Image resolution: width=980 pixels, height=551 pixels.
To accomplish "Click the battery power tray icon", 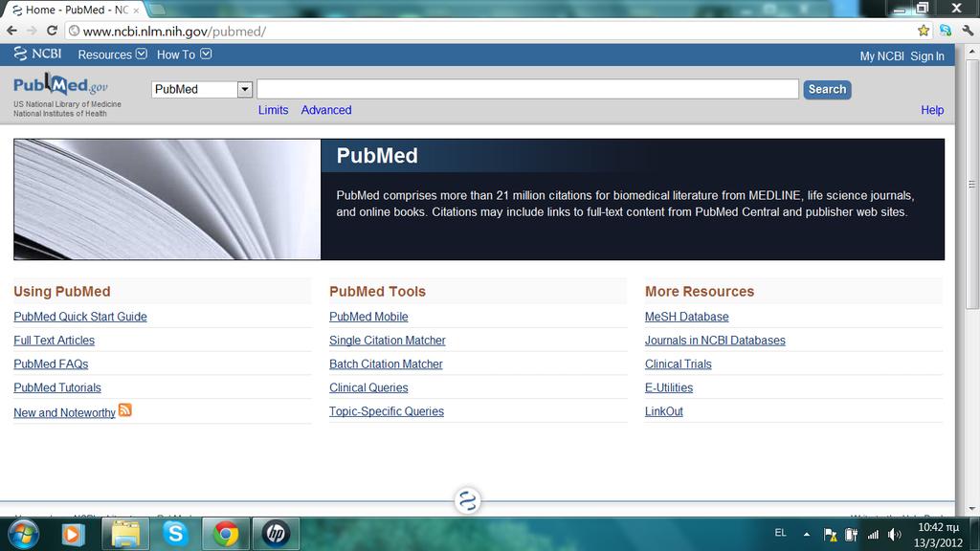I will pyautogui.click(x=851, y=535).
